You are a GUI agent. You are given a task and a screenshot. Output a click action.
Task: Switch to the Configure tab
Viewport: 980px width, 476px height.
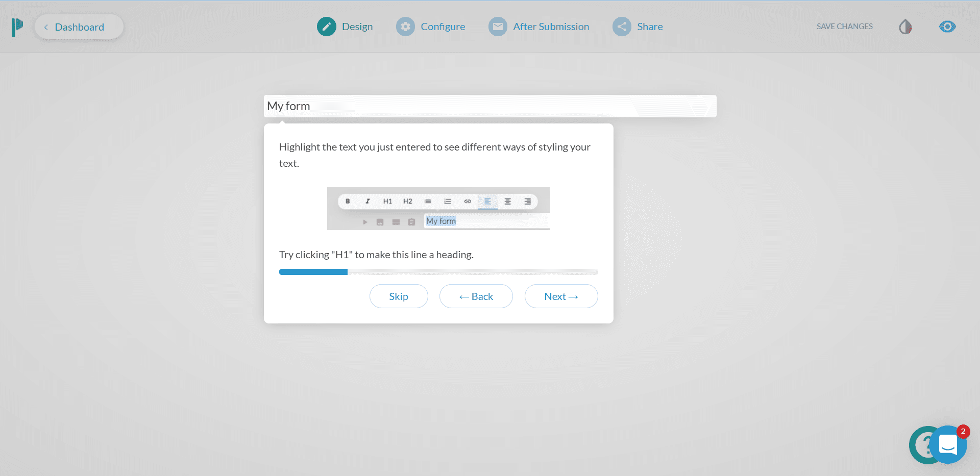(x=443, y=27)
